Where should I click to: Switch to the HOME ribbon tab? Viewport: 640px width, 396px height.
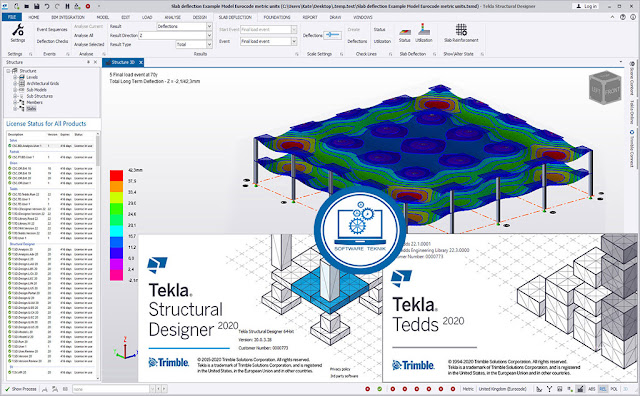pyautogui.click(x=34, y=17)
